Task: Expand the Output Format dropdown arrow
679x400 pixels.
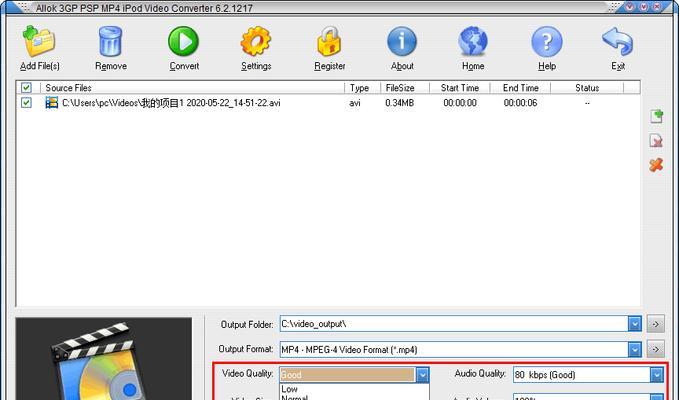Action: click(634, 349)
